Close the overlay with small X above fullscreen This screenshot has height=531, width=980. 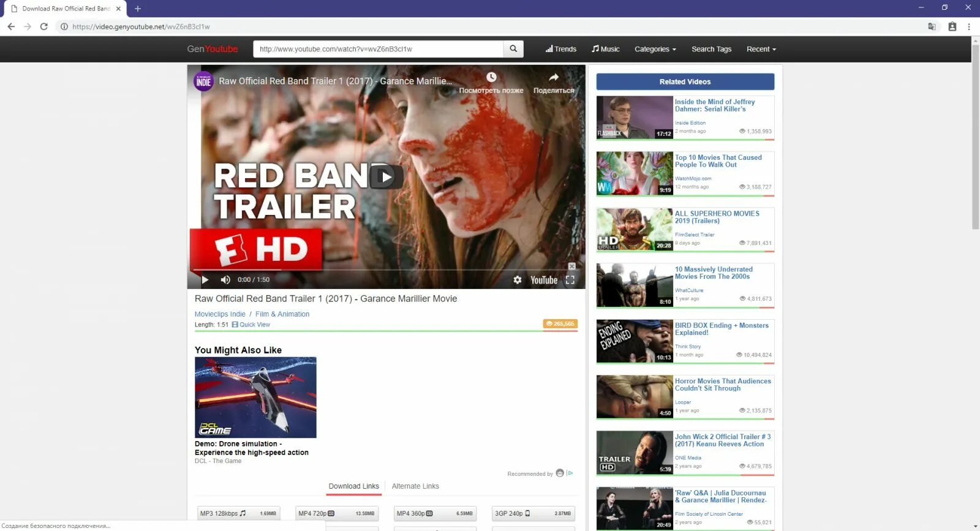pos(571,266)
